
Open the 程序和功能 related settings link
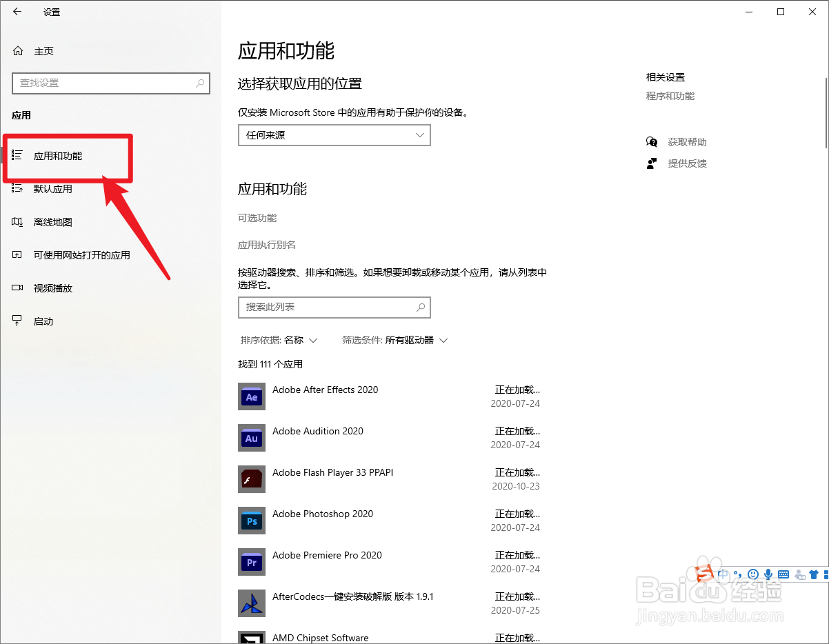click(x=669, y=96)
